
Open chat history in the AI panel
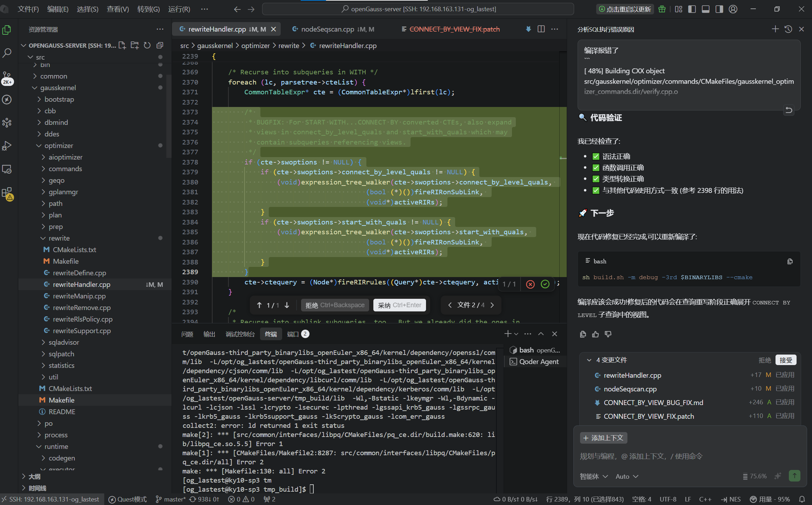788,29
